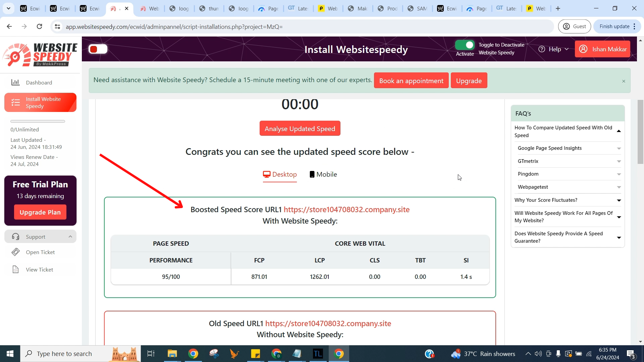The image size is (644, 362).
Task: Click the Upgrade Plan button icon
Action: (x=40, y=212)
